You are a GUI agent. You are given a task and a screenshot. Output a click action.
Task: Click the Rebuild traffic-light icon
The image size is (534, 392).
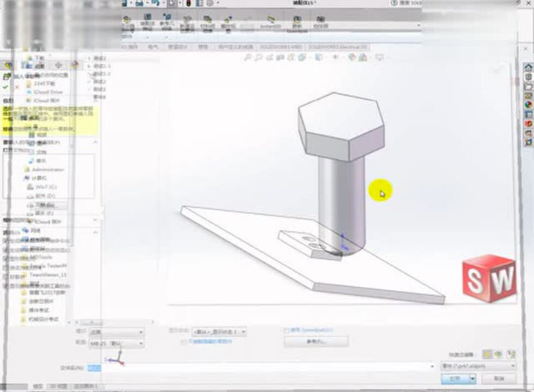point(189,4)
